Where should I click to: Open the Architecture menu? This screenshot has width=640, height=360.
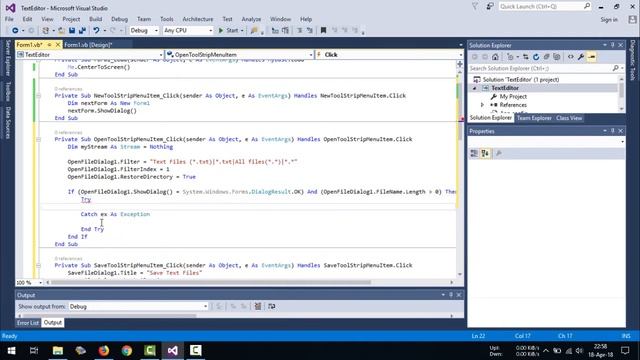(x=198, y=19)
